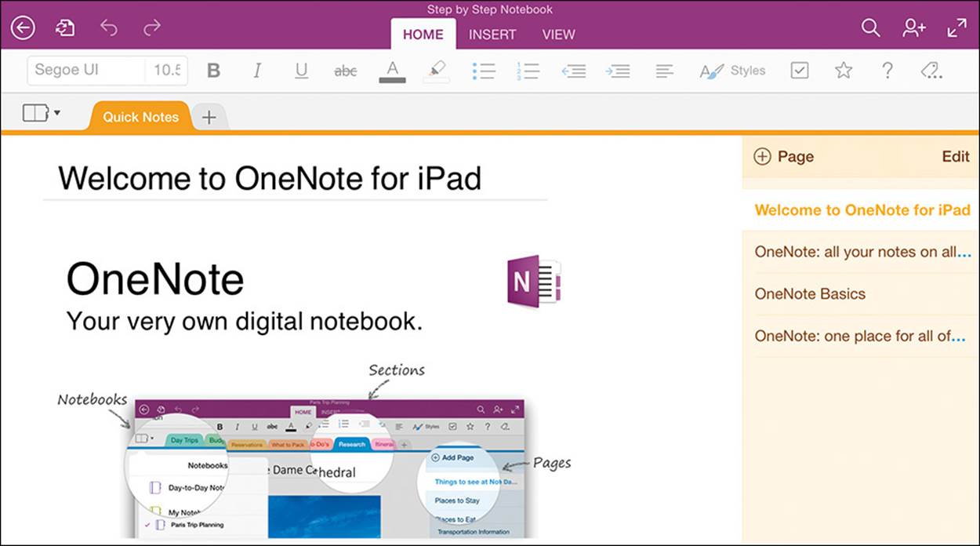Switch to the INSERT tab
Screen dimensions: 980x546
click(x=492, y=35)
